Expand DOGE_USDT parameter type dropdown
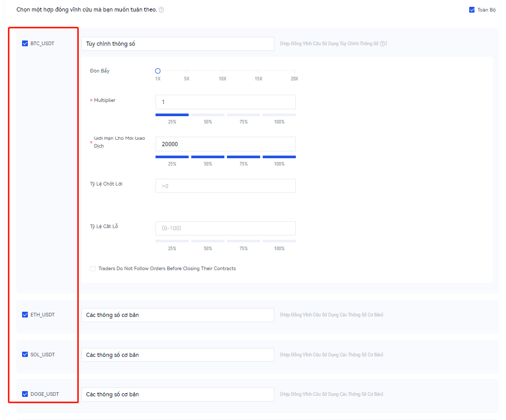Screen dimensions: 506x420 point(178,394)
